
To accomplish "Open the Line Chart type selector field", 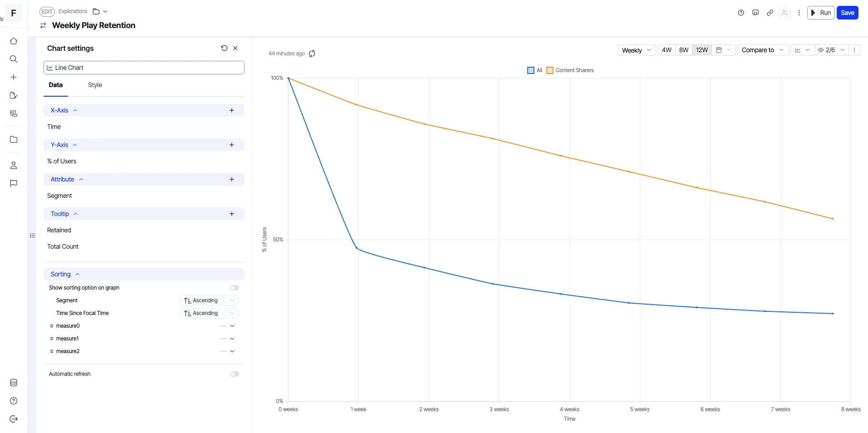I will pyautogui.click(x=144, y=68).
